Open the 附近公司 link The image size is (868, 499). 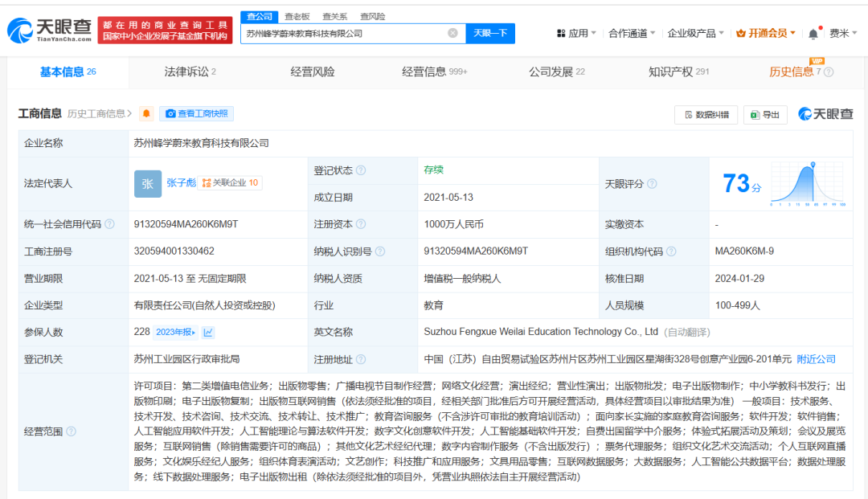point(815,359)
